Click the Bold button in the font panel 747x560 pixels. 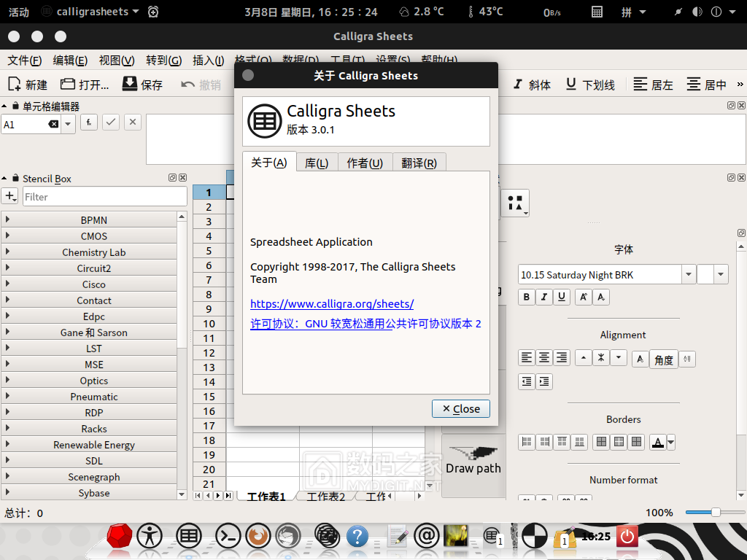click(527, 297)
